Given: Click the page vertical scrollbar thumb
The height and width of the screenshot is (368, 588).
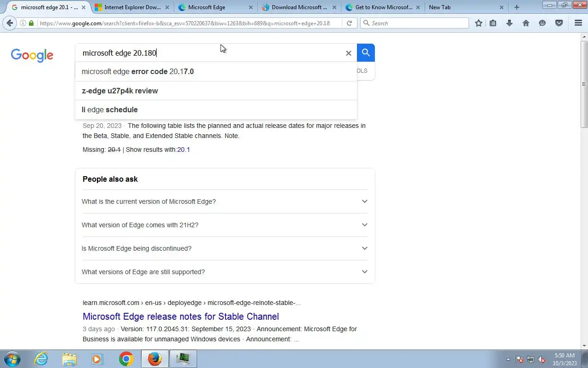Looking at the screenshot, I should click(584, 84).
